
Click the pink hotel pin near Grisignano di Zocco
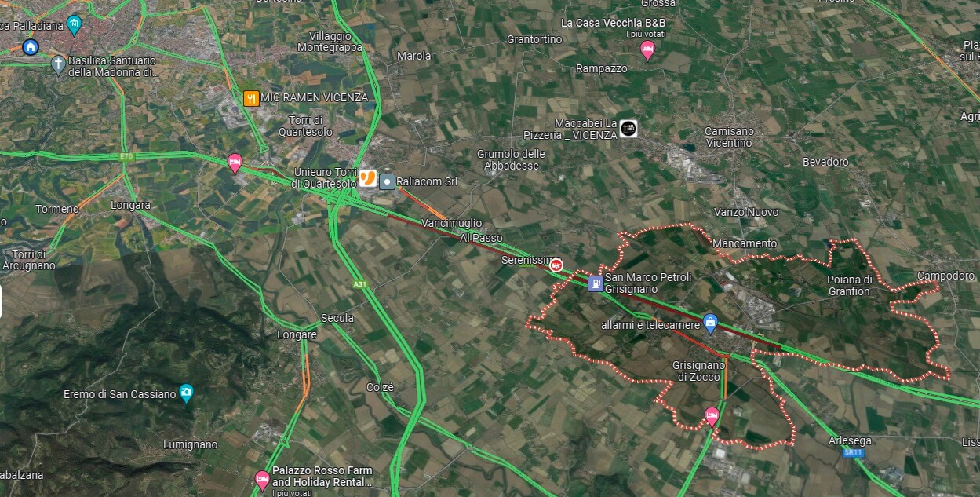(712, 416)
